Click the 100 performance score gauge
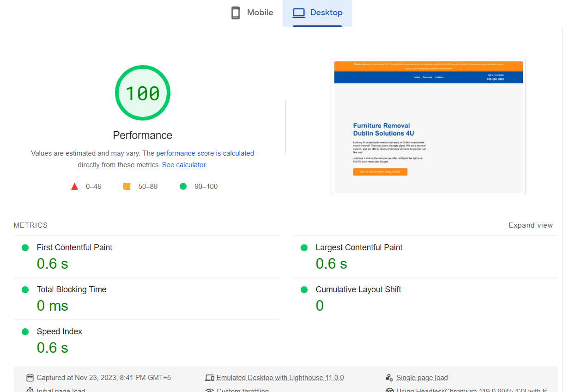569x392 pixels. [x=142, y=92]
